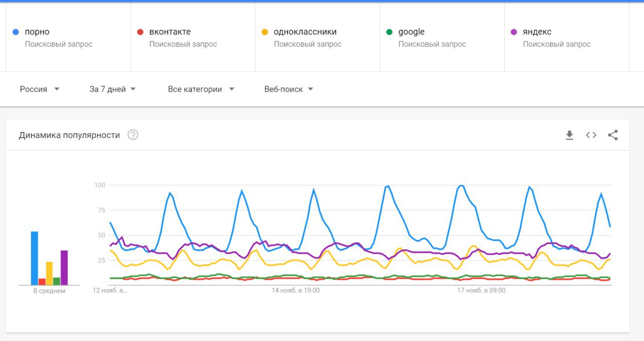Click the purple dot beside яндекс
Viewport: 644px width, 341px height.
[x=514, y=32]
